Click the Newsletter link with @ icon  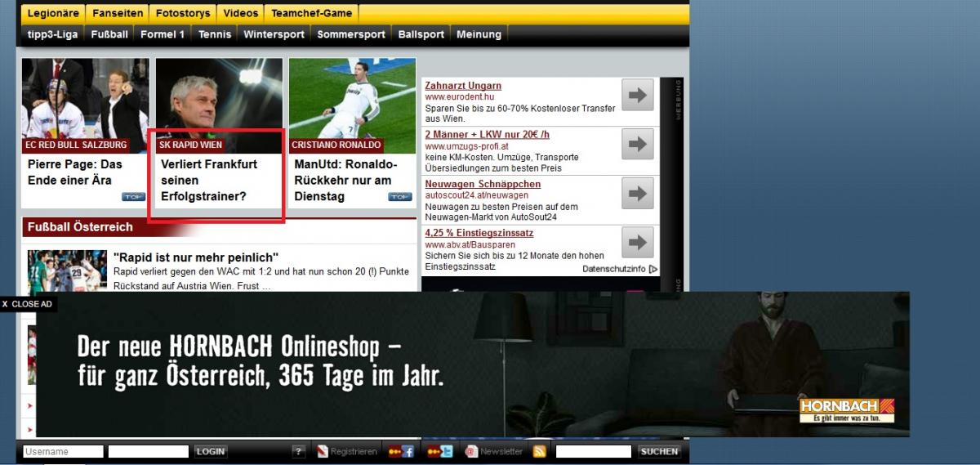tap(494, 451)
